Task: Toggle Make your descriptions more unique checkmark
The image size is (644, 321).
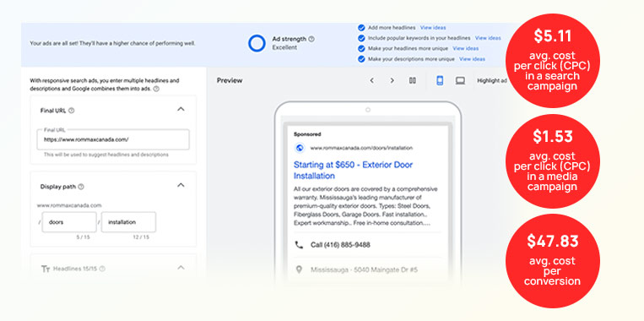Action: 361,59
